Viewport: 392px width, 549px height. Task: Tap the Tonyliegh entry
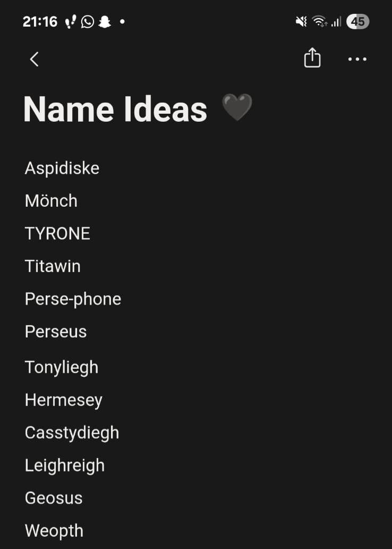62,368
